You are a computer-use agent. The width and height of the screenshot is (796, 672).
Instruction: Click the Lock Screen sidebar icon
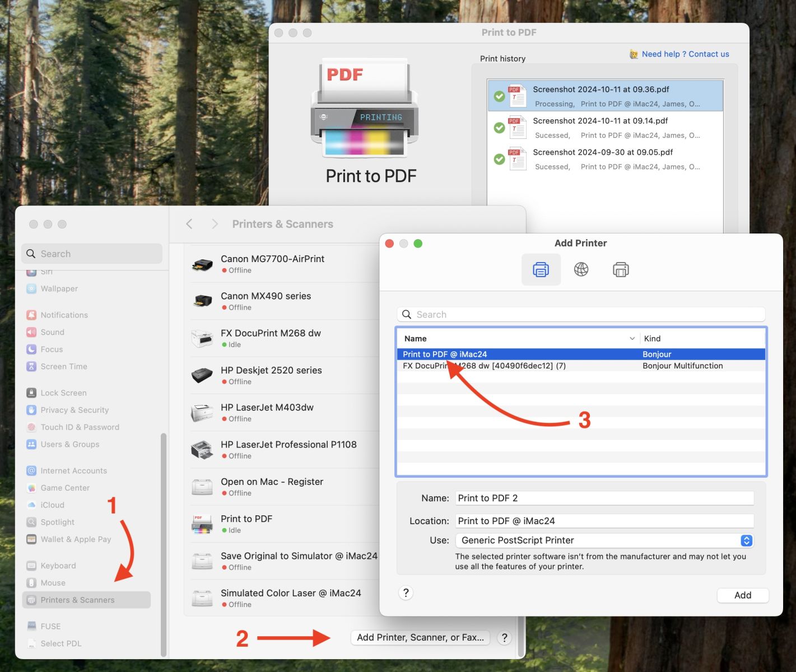point(31,393)
